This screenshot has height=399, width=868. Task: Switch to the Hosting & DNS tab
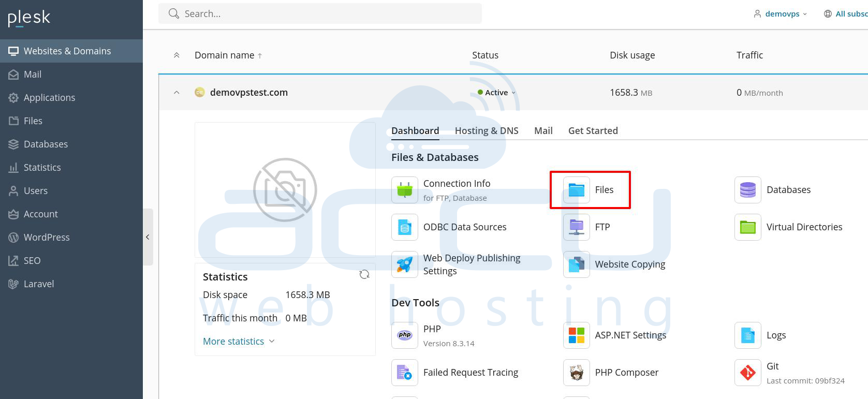tap(487, 131)
